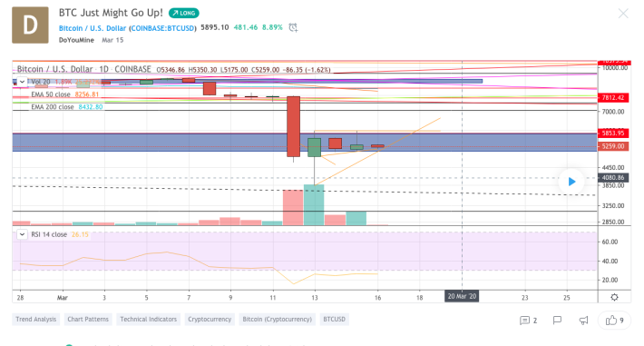Click the Bitcoin / U.S. Dollar 1D chart title

tap(83, 69)
